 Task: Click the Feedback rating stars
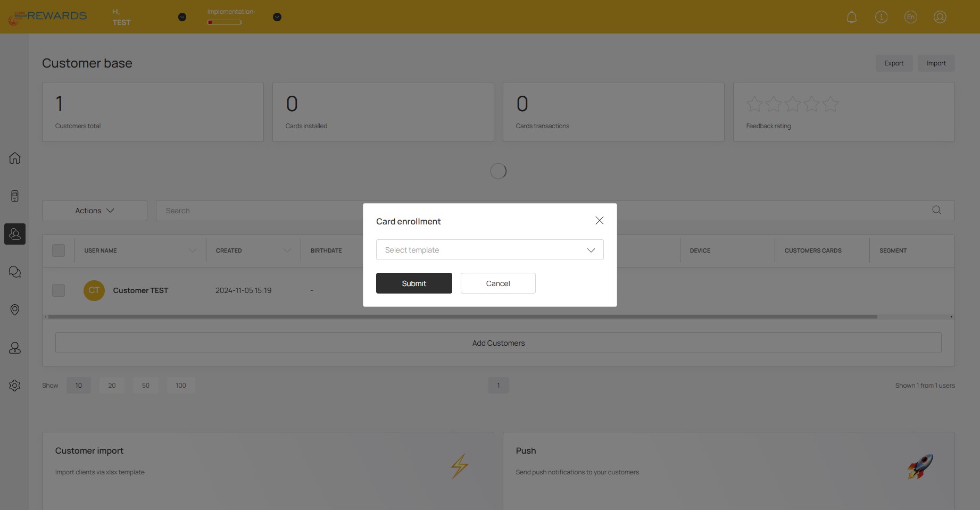click(x=792, y=104)
